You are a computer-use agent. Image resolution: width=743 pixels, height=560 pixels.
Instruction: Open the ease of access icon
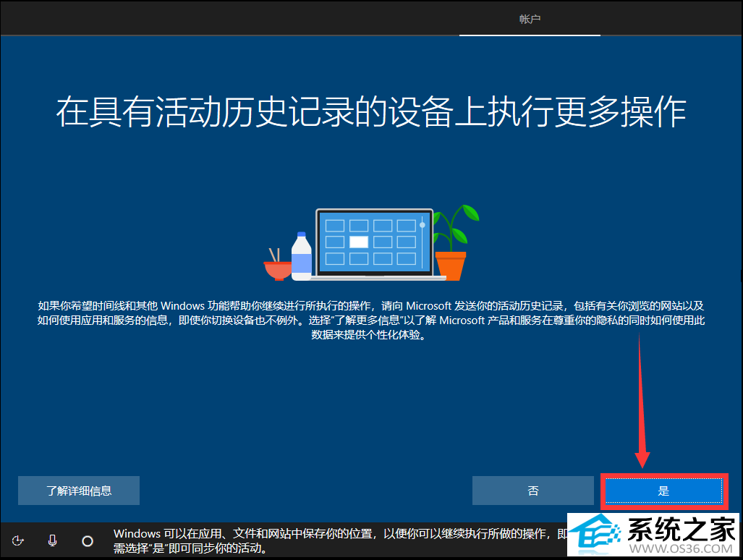pos(18,540)
